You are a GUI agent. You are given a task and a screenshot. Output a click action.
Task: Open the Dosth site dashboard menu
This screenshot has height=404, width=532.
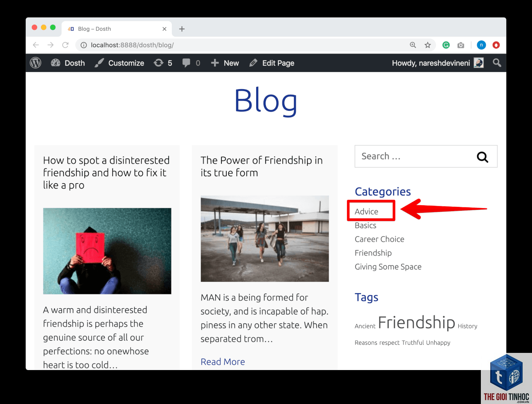[x=68, y=63]
